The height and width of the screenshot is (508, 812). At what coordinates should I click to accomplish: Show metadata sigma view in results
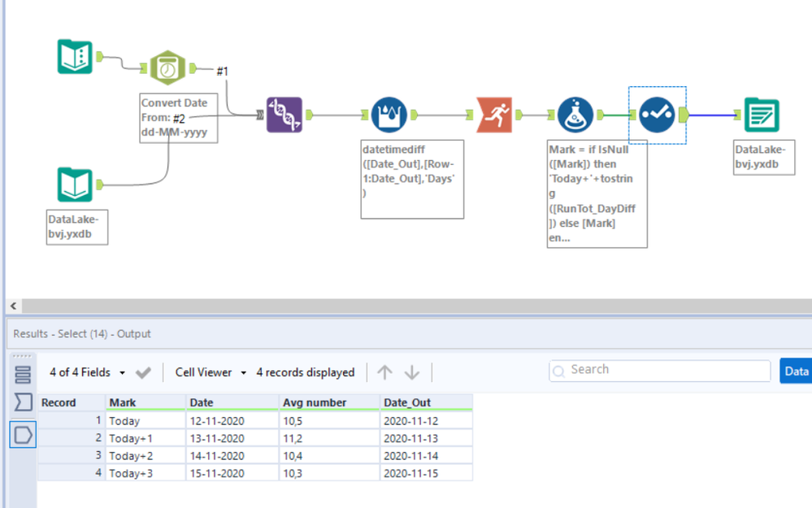coord(23,402)
